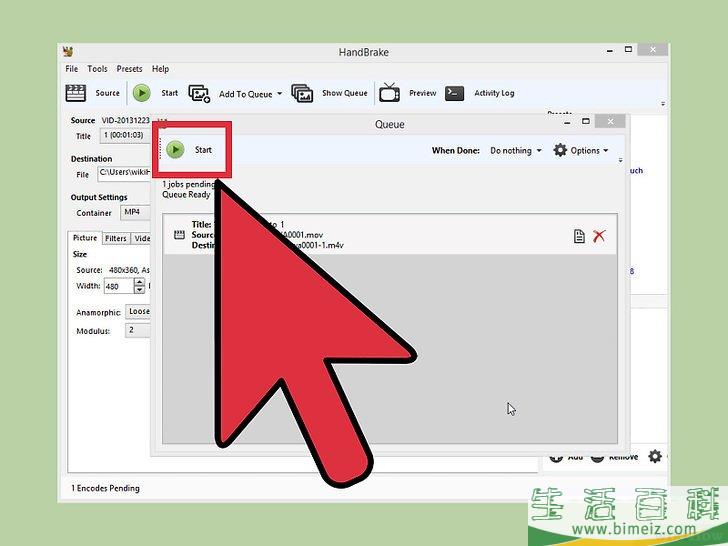Open the Tools menu
This screenshot has width=728, height=546.
tap(97, 69)
